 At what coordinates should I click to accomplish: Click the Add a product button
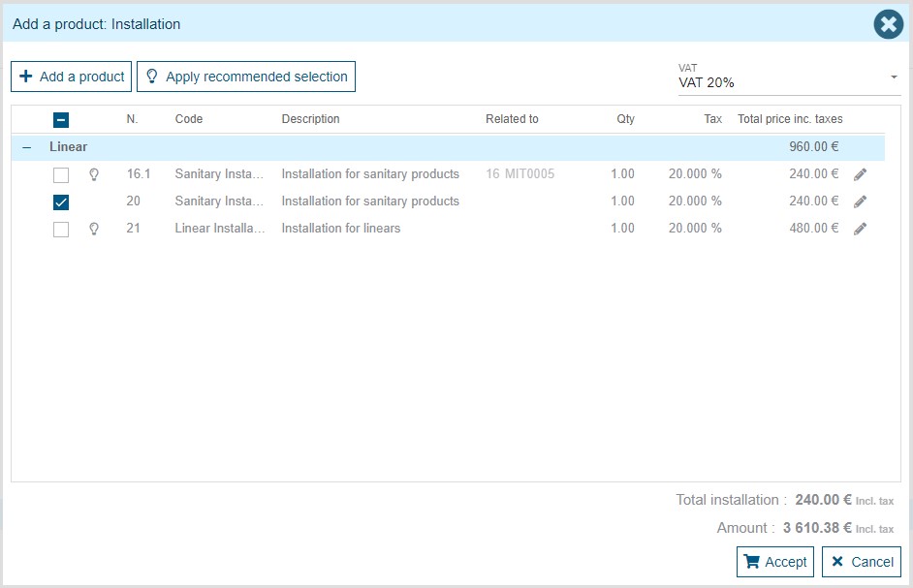72,77
